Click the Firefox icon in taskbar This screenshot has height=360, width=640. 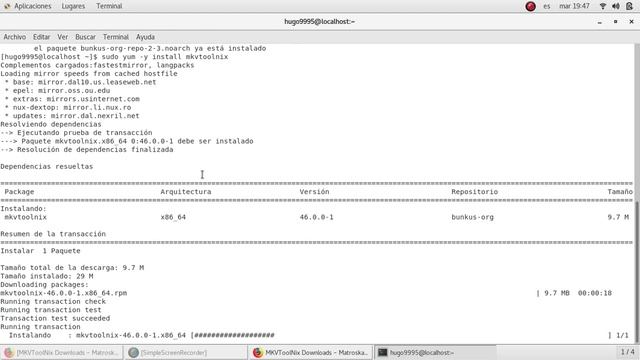click(258, 352)
